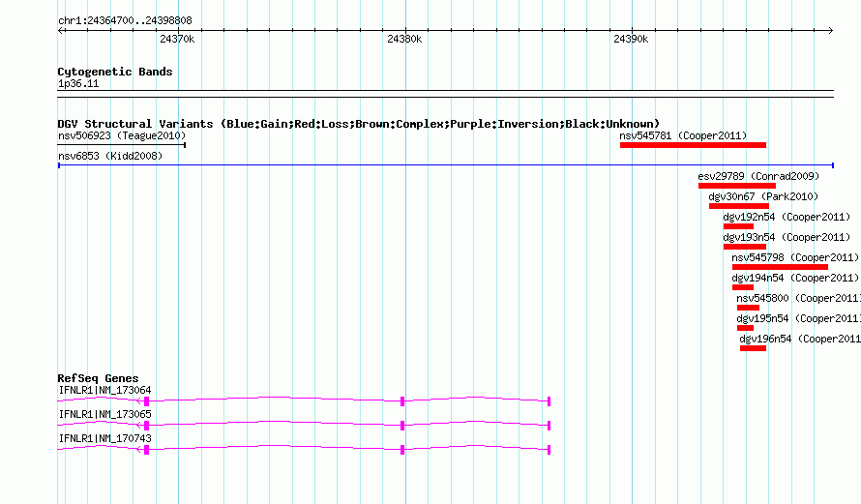Image resolution: width=861 pixels, height=504 pixels.
Task: Select the 1p36.11 band label
Action: pyautogui.click(x=78, y=84)
